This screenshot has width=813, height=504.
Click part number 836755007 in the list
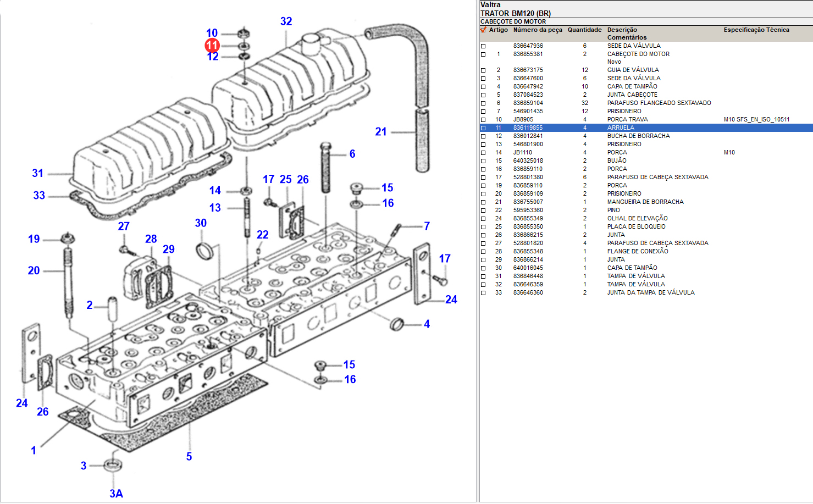click(528, 202)
